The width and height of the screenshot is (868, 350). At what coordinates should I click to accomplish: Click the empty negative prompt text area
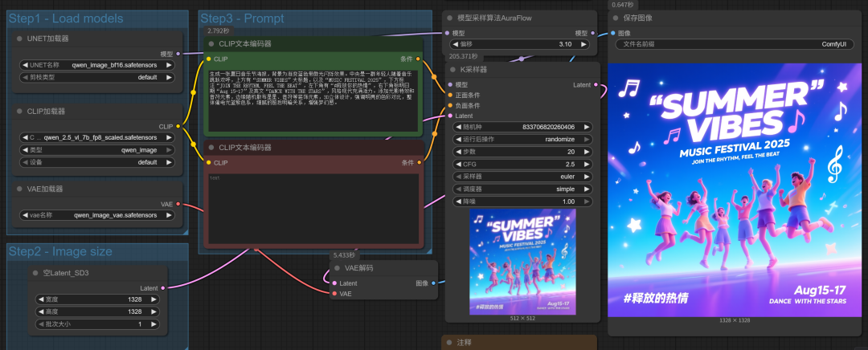coord(313,209)
